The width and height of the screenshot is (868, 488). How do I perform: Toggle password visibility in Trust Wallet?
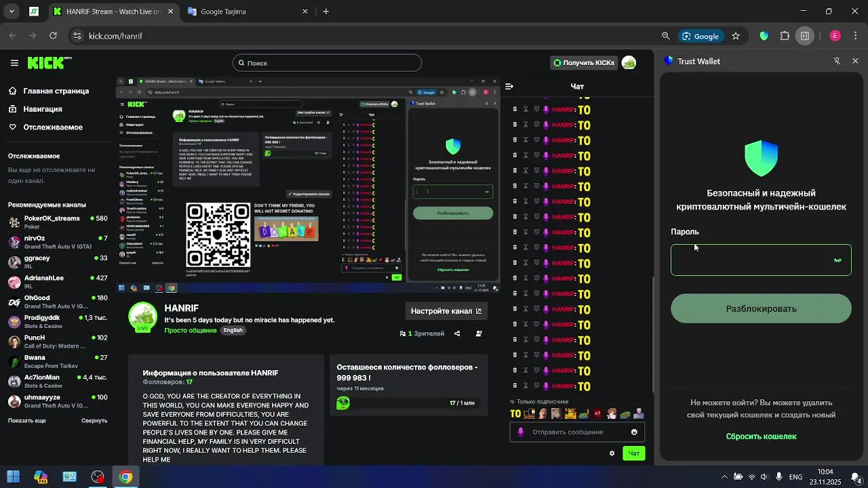pos(837,260)
